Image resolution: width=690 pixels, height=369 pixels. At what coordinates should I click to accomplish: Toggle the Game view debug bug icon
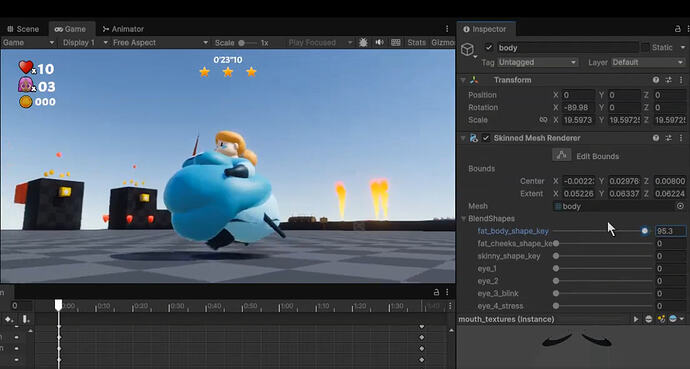[x=363, y=43]
